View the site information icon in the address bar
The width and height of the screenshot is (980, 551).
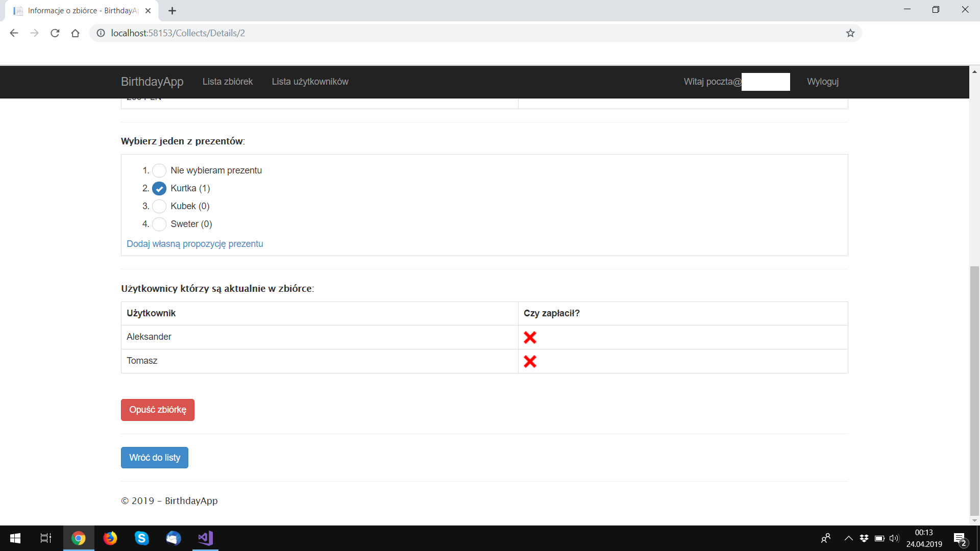tap(101, 33)
